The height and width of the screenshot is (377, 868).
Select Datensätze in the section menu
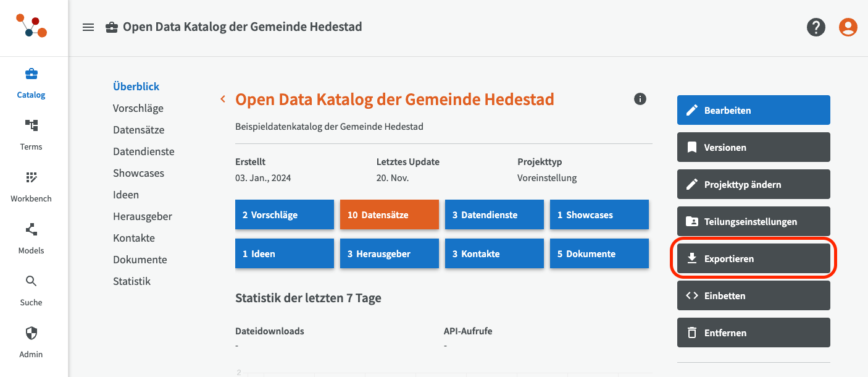coord(138,130)
